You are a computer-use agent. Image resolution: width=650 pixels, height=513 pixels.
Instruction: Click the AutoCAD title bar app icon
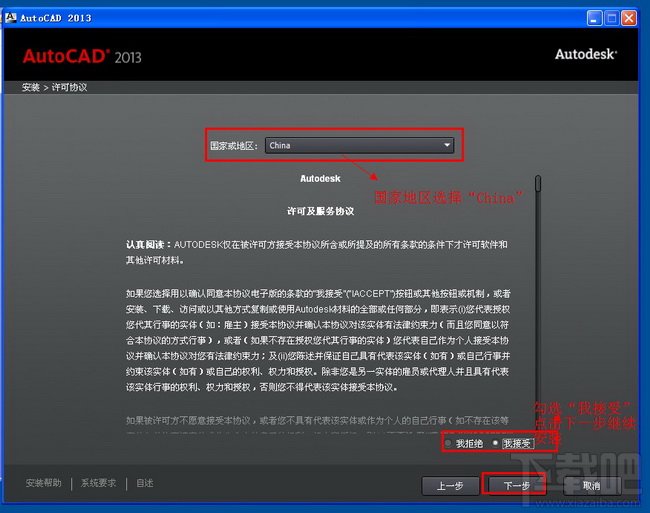(x=11, y=18)
